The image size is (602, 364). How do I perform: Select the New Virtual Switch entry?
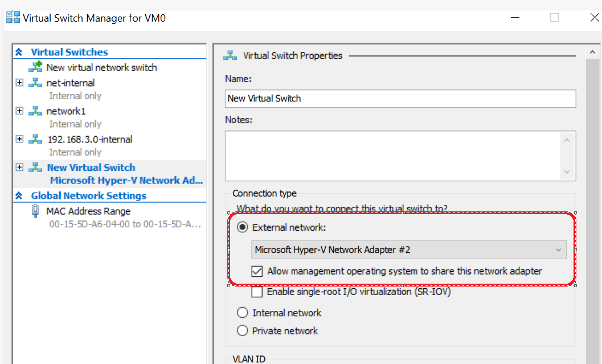click(91, 168)
